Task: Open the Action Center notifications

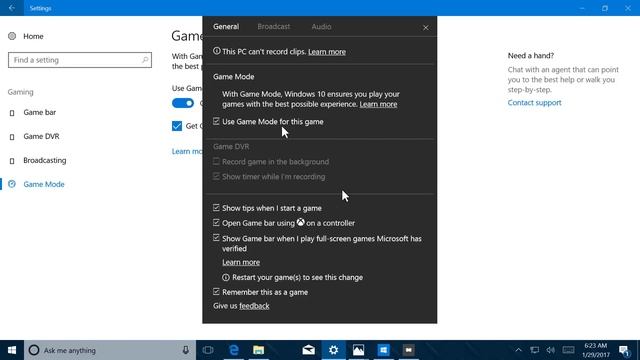Action: point(624,350)
